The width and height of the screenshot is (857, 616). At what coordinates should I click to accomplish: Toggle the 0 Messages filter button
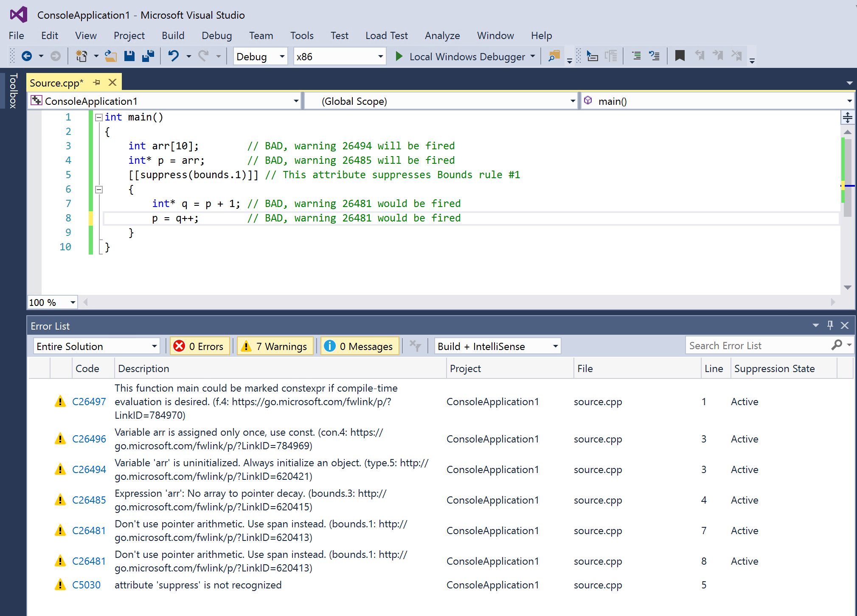360,346
